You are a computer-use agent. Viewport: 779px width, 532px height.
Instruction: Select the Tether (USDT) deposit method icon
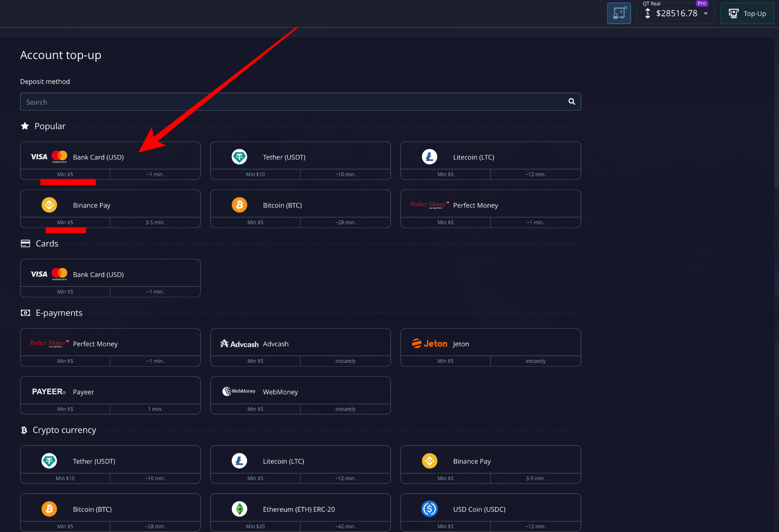[239, 157]
